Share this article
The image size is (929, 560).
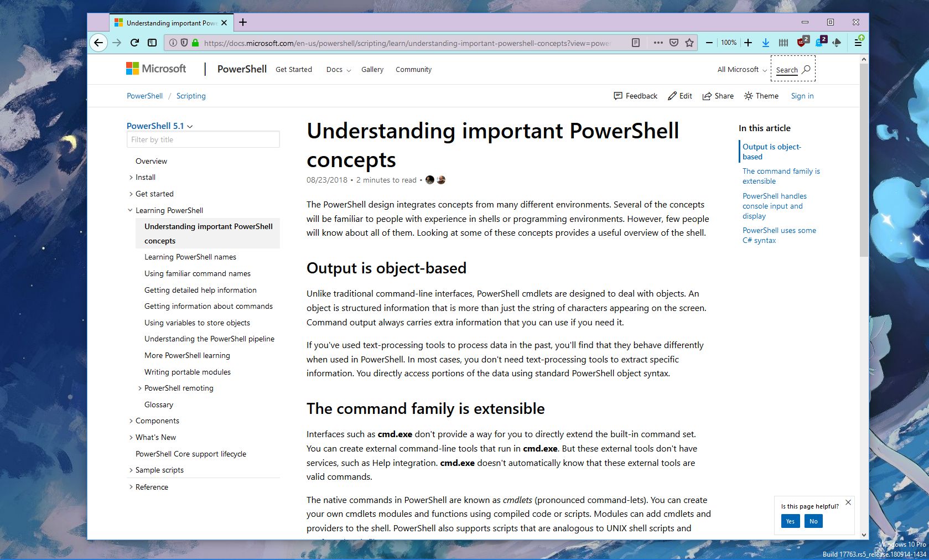(x=718, y=96)
